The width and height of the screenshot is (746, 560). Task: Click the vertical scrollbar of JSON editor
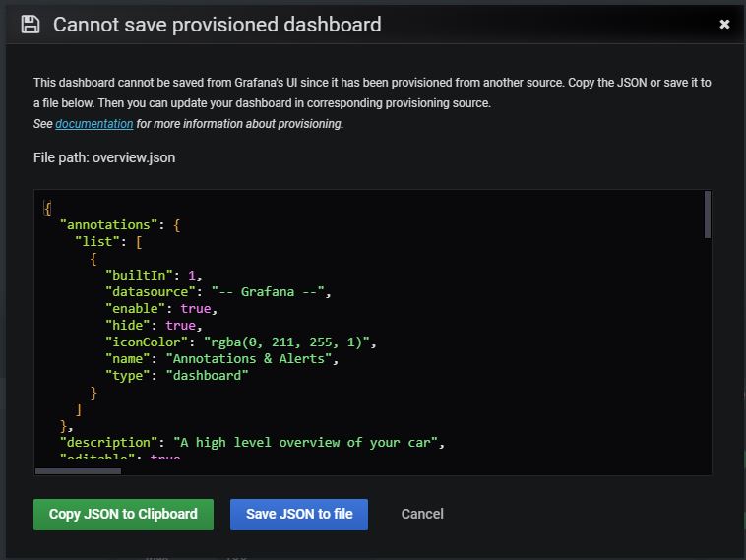tap(708, 215)
